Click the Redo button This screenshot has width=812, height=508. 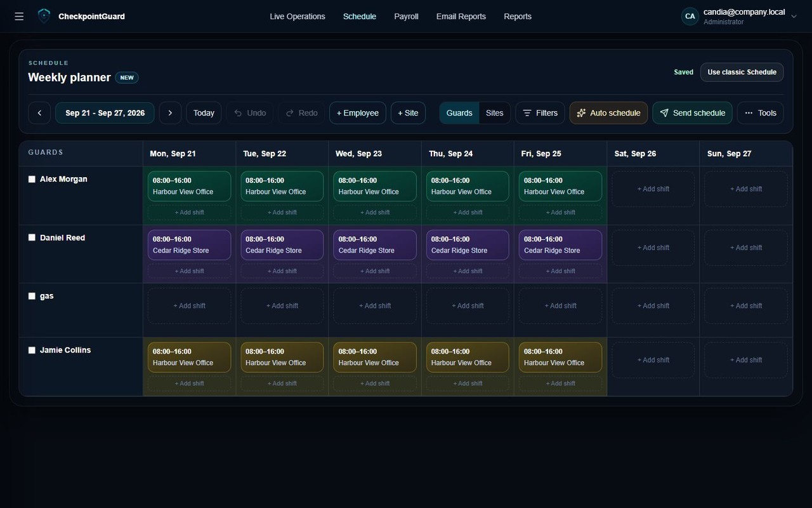(301, 113)
